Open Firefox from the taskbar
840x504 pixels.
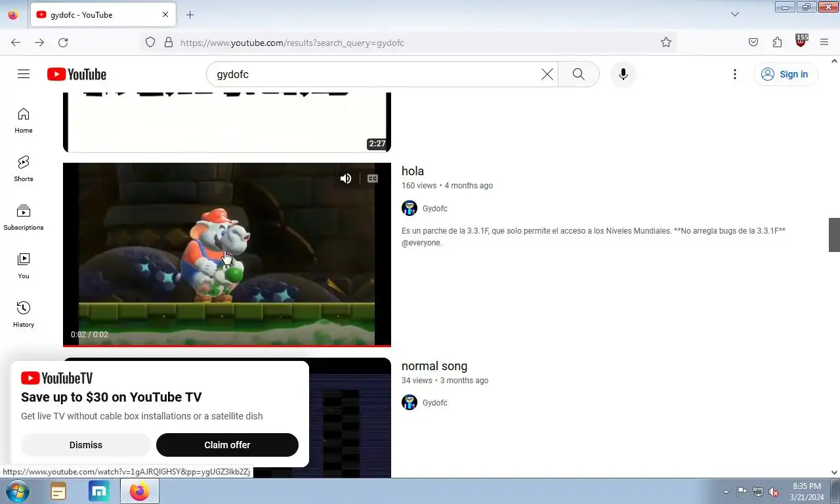click(x=139, y=492)
